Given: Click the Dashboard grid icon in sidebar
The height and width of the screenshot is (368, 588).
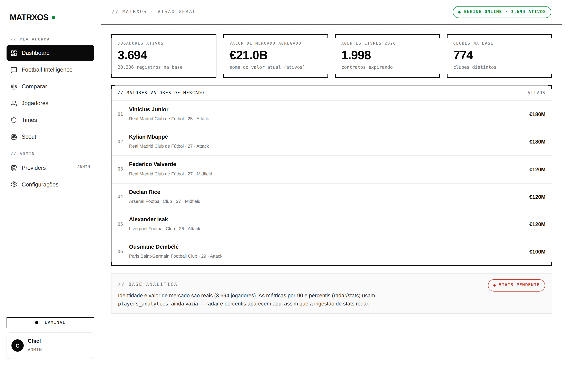Looking at the screenshot, I should (x=14, y=53).
